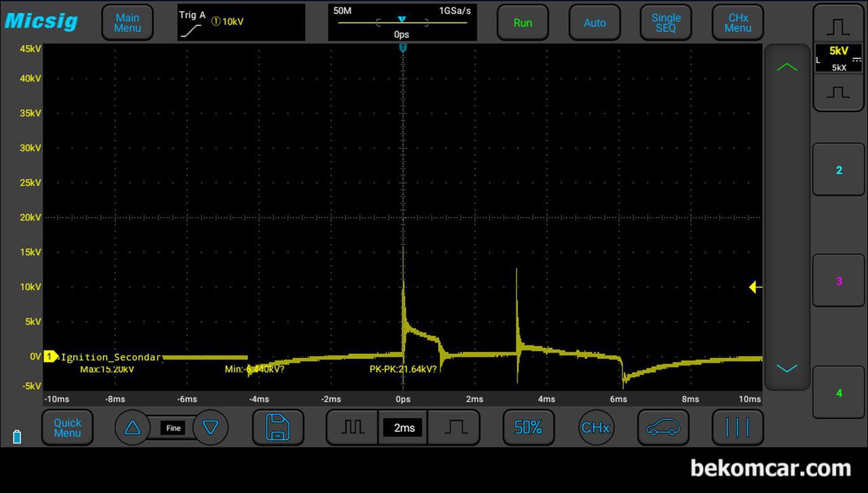
Task: Tap the battery status icon
Action: click(x=17, y=437)
